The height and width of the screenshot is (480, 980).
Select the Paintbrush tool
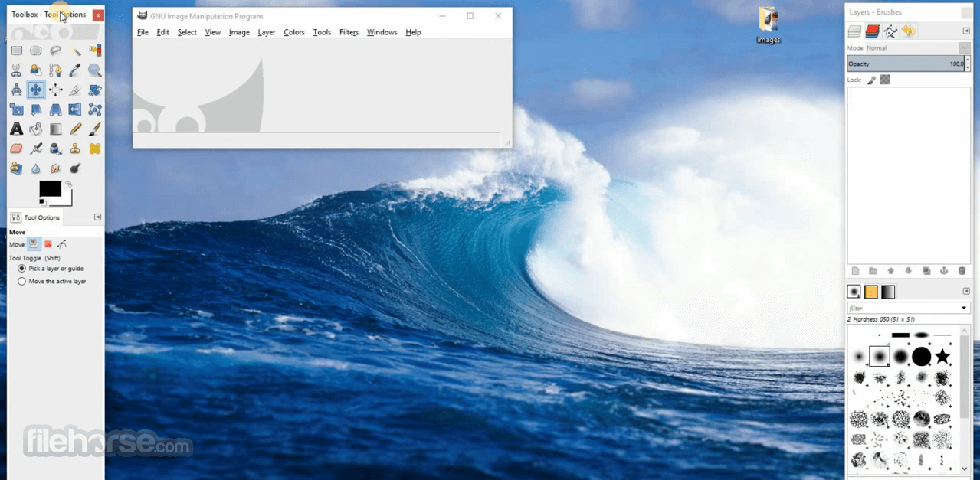tap(95, 129)
